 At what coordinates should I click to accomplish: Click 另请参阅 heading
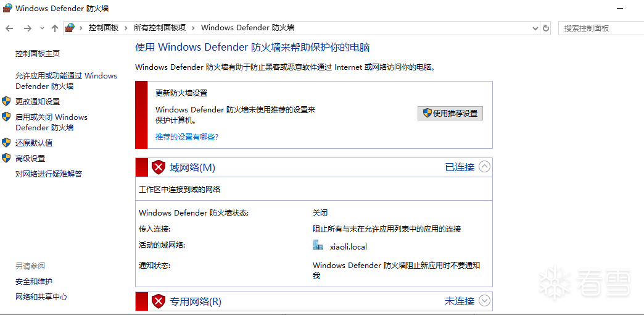coord(30,266)
